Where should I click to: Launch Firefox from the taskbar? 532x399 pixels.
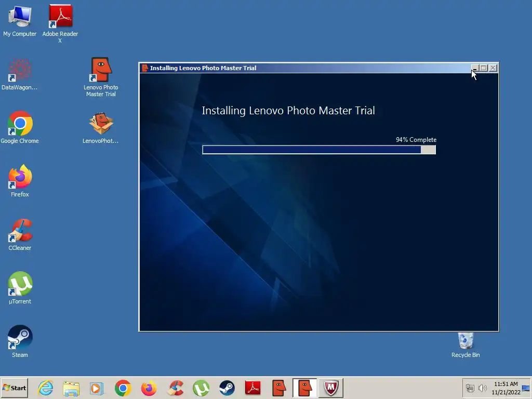point(149,388)
